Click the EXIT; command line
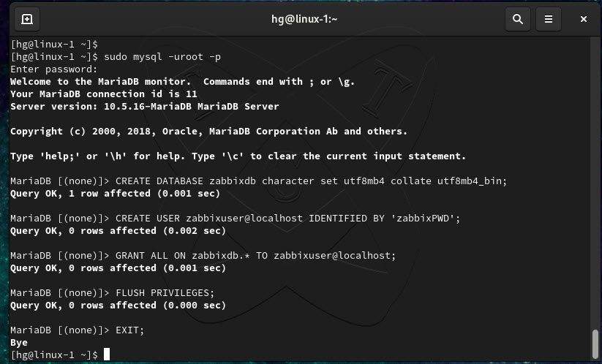Image resolution: width=602 pixels, height=364 pixels. coord(77,330)
